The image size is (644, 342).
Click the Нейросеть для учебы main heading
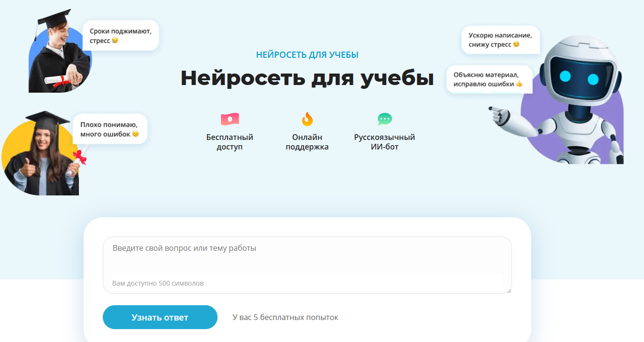[x=307, y=78]
